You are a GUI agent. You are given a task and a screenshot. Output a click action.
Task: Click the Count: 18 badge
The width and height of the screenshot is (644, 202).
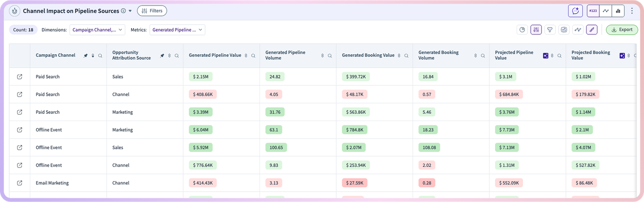point(23,30)
